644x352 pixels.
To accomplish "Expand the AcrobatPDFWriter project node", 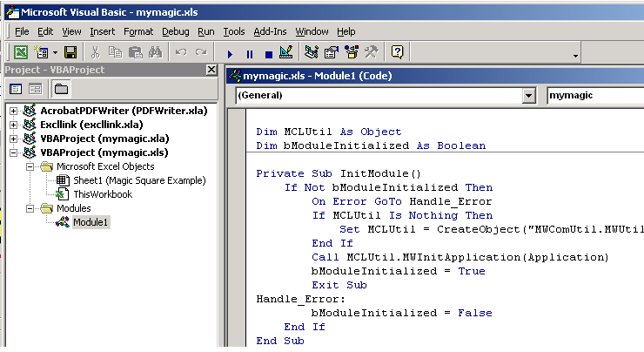I will (x=14, y=111).
